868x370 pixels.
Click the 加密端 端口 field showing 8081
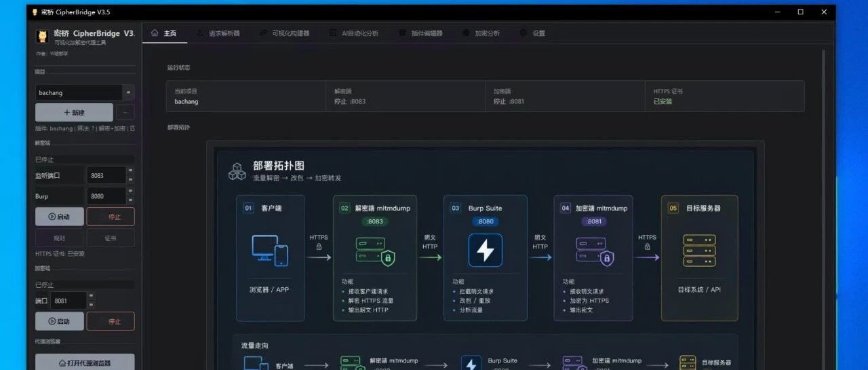coord(68,300)
